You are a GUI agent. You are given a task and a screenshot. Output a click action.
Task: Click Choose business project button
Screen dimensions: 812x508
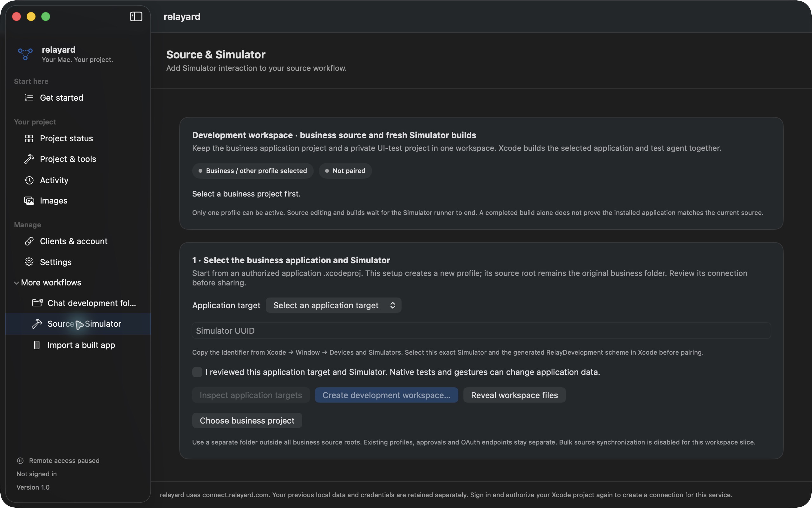247,420
